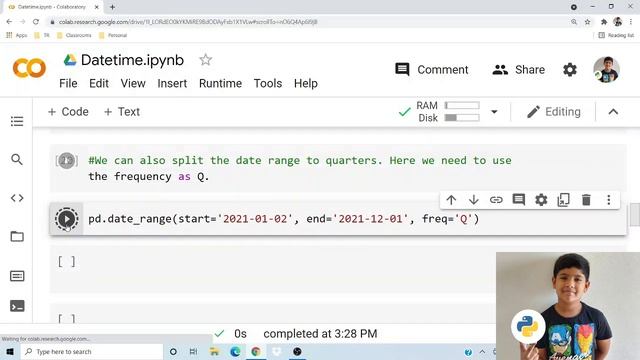Share the notebook
Image resolution: width=640 pixels, height=360 pixels.
pos(518,70)
